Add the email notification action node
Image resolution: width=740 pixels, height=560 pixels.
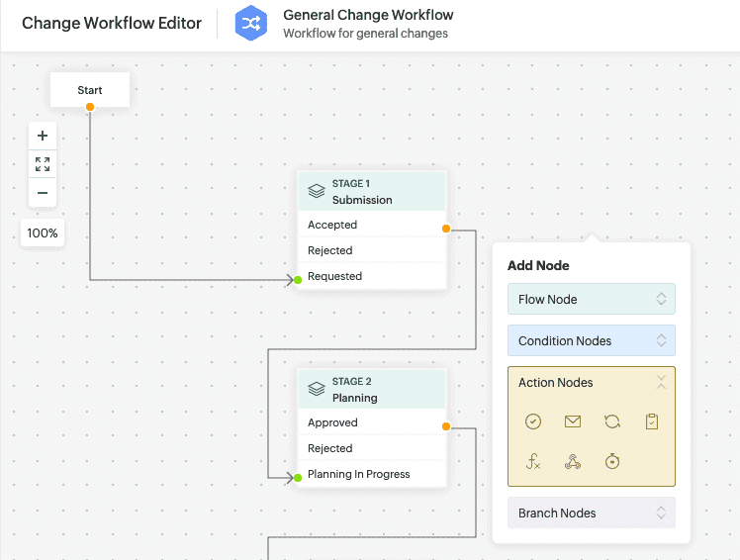pyautogui.click(x=573, y=421)
